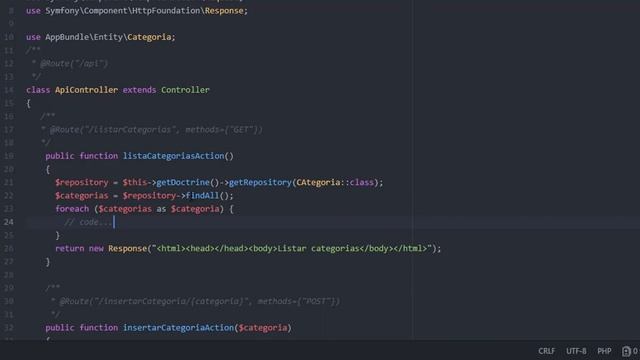This screenshot has width=640, height=360.
Task: Click '$categoria' parameter of insertarCategoriaAction
Action: (x=263, y=328)
